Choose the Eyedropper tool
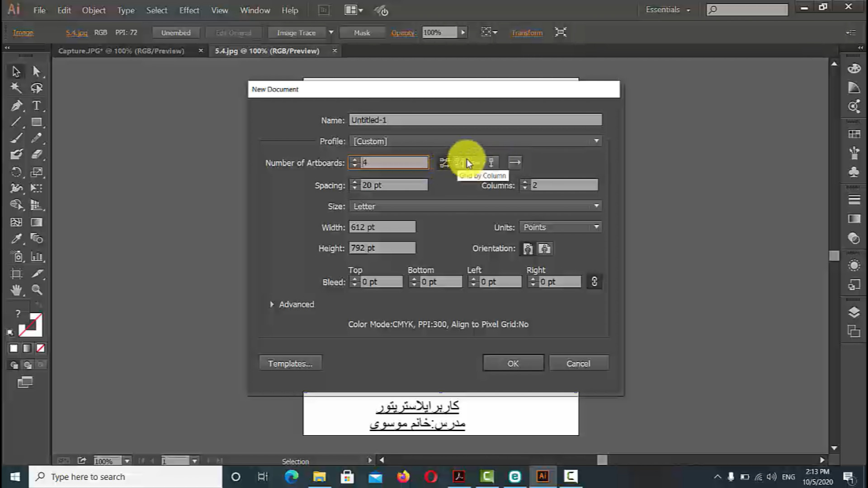This screenshot has width=868, height=488. tap(16, 239)
